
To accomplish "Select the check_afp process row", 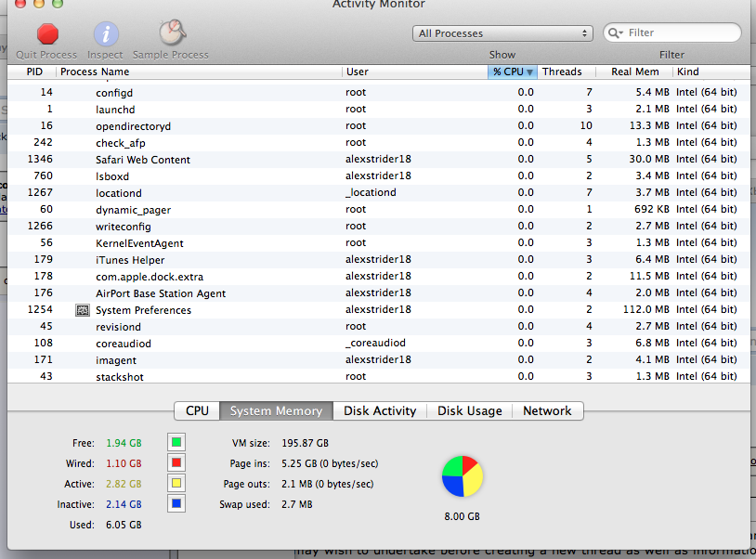I will click(379, 143).
